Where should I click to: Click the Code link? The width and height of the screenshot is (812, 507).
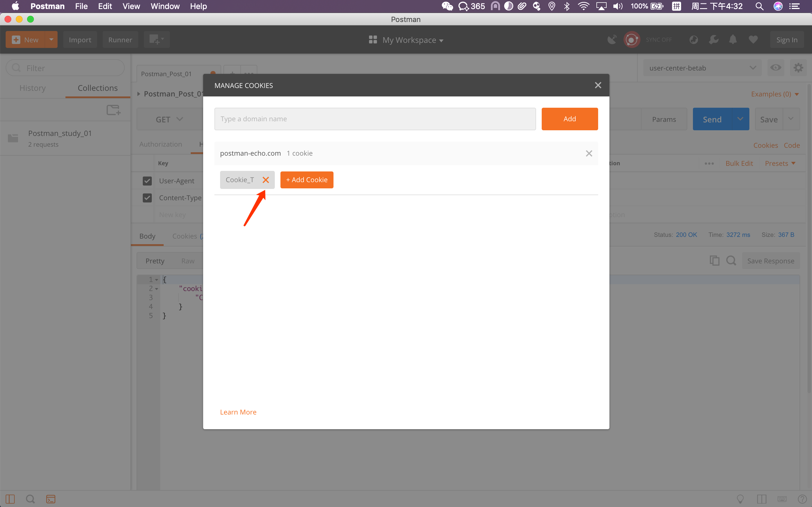click(x=791, y=145)
